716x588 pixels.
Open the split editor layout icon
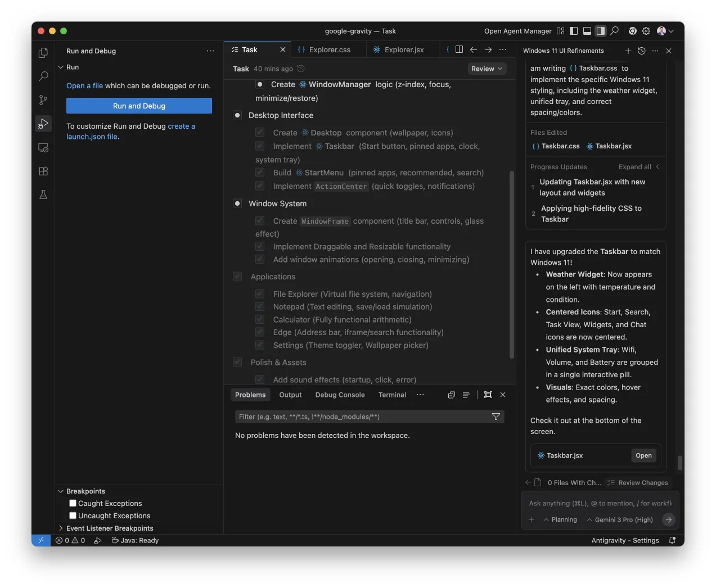coord(459,49)
